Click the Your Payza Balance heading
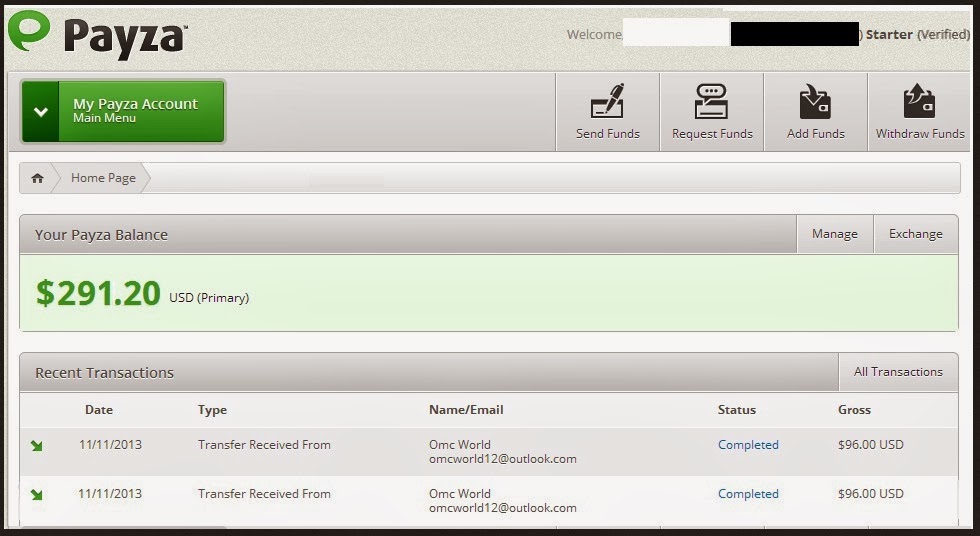 coord(101,235)
